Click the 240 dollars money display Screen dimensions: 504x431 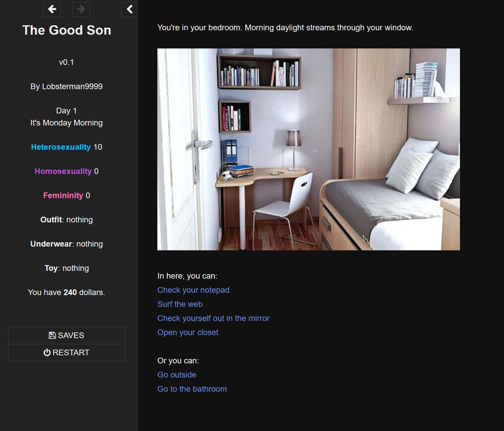(x=67, y=292)
